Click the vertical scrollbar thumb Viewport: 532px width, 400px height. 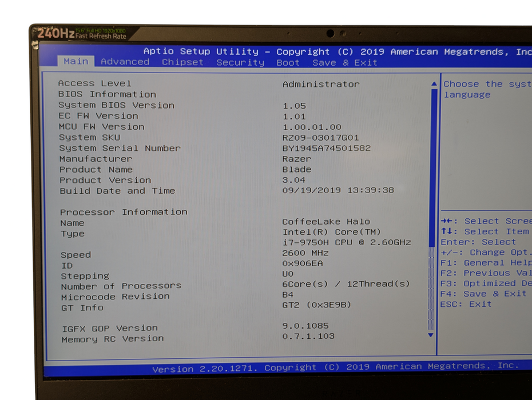pyautogui.click(x=432, y=168)
